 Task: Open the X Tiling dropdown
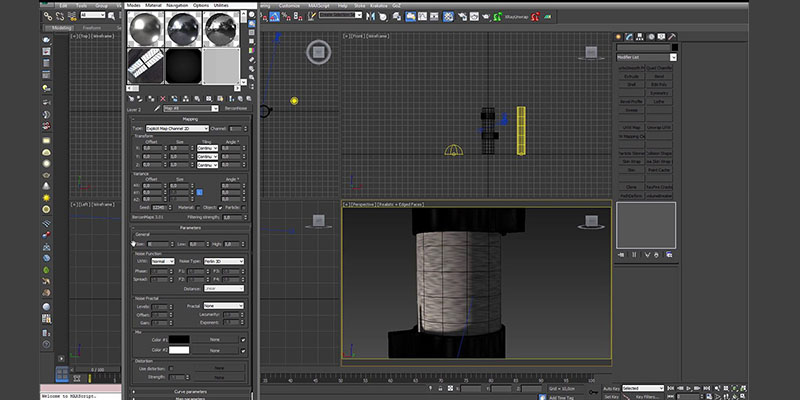208,148
